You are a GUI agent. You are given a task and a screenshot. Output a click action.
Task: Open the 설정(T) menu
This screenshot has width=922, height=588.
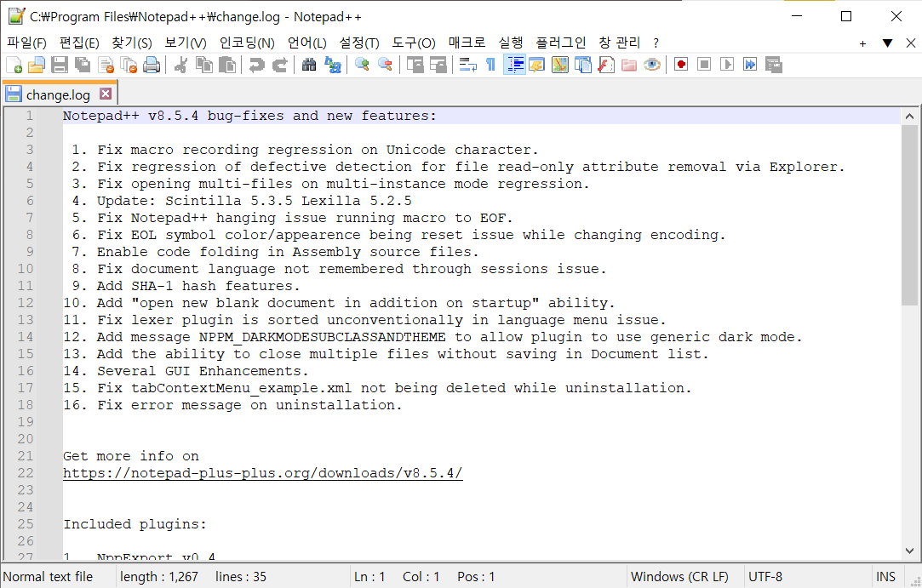(359, 43)
